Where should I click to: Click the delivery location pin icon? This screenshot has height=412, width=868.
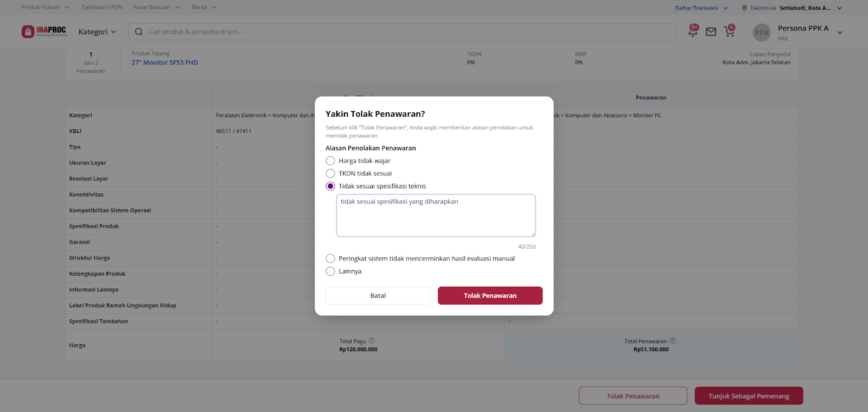pyautogui.click(x=744, y=8)
